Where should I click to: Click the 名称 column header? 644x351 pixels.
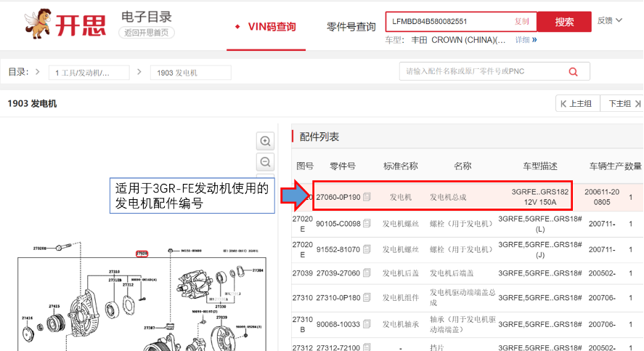pyautogui.click(x=462, y=166)
